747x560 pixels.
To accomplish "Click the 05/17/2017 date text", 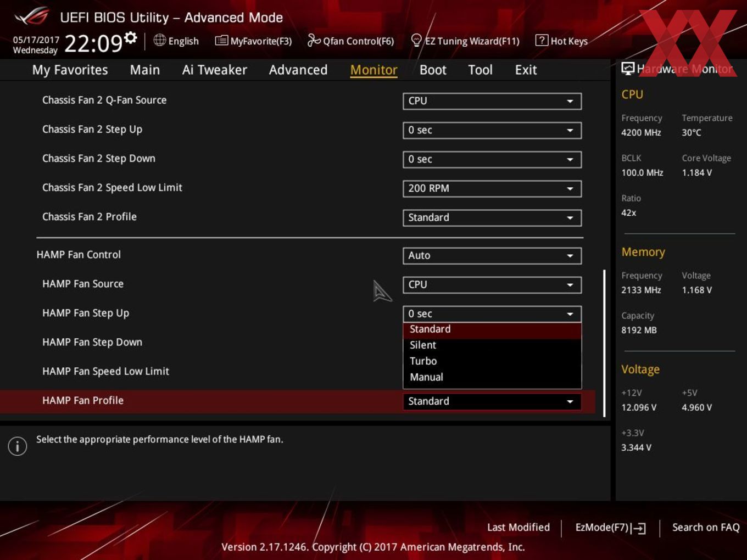I will pyautogui.click(x=36, y=40).
